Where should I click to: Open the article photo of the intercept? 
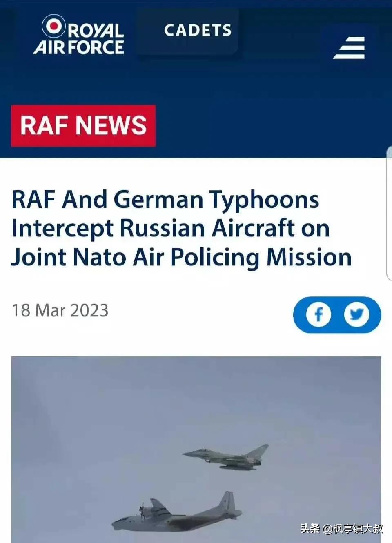coord(196,449)
